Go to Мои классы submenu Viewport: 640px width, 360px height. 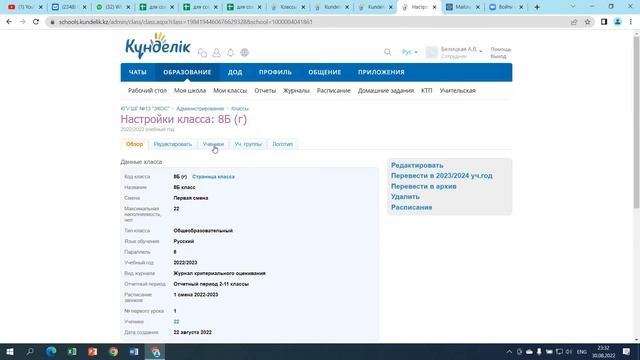click(x=230, y=91)
